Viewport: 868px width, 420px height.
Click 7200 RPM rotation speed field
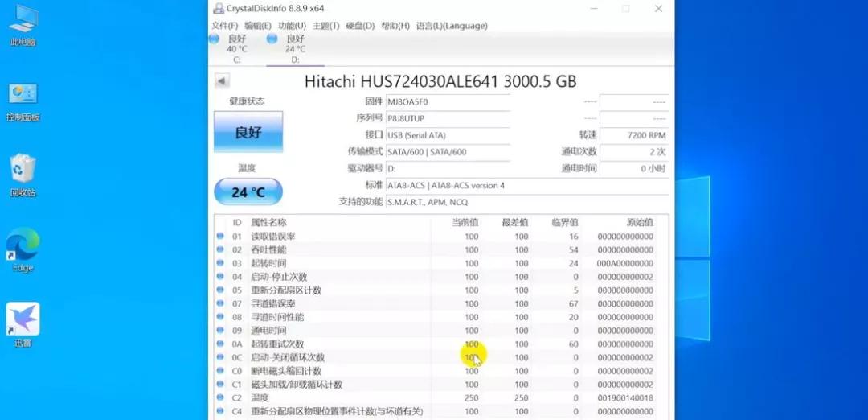634,135
